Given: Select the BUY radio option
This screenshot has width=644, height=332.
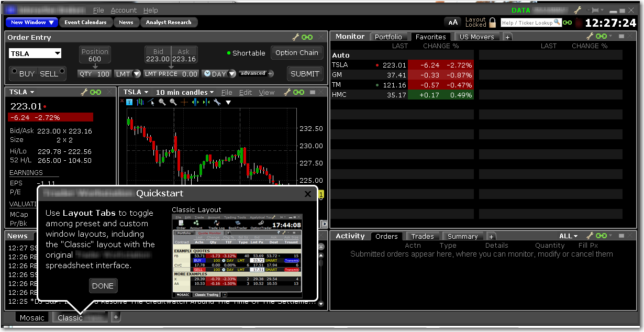Looking at the screenshot, I should [x=14, y=72].
